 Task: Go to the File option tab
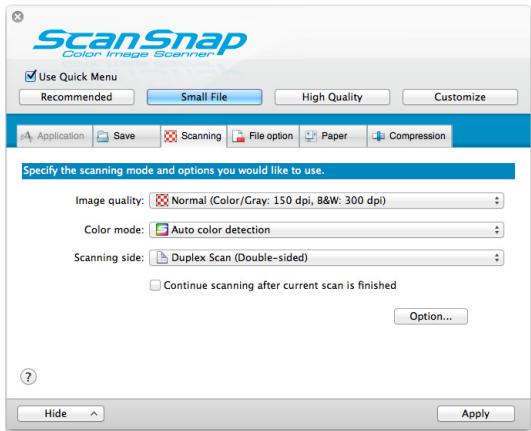coord(263,136)
